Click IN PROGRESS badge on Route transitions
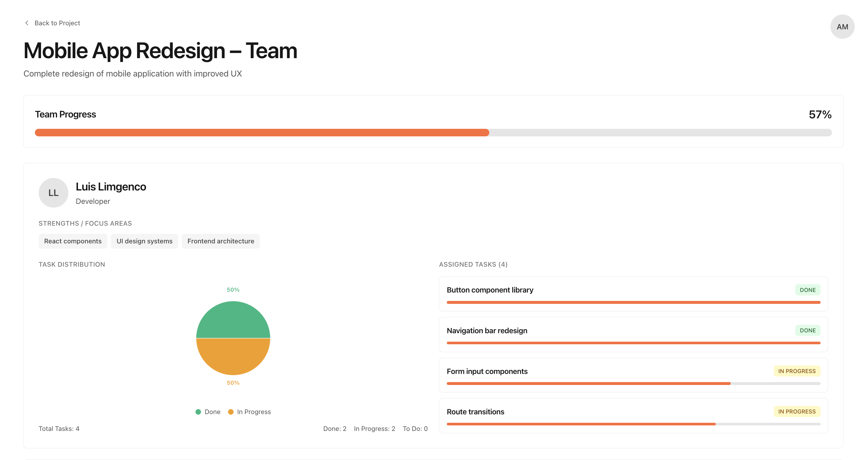This screenshot has height=460, width=868. pyautogui.click(x=796, y=411)
